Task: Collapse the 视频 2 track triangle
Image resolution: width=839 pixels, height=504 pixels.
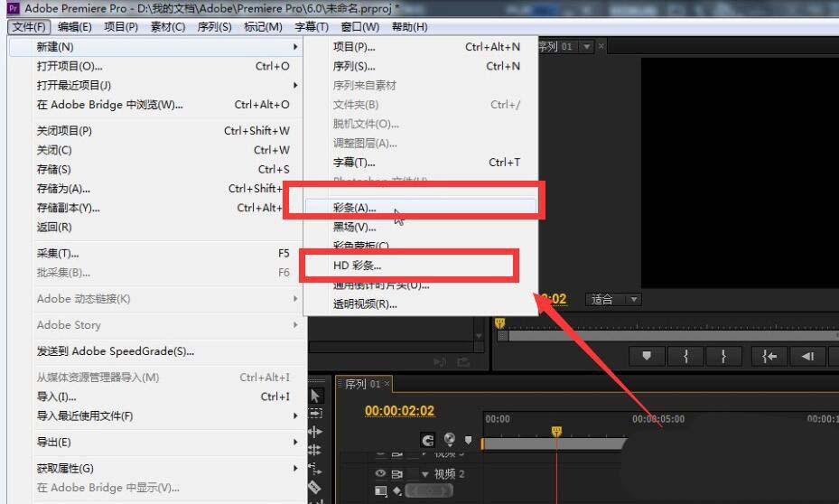Action: (x=424, y=474)
